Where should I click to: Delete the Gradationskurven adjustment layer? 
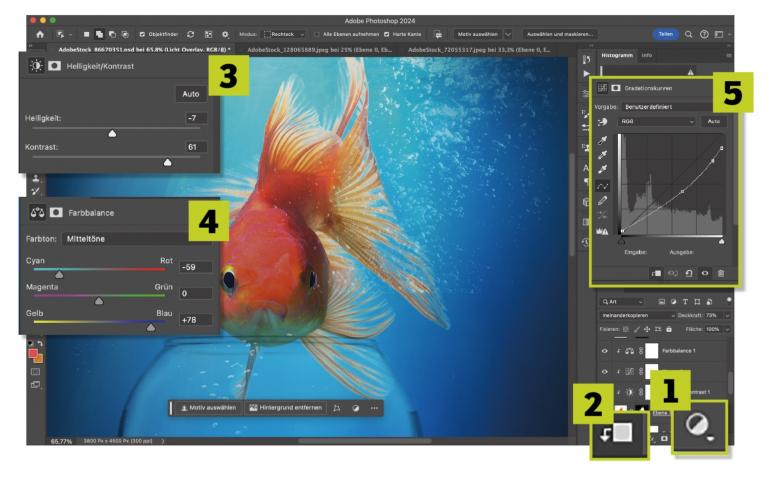(721, 273)
